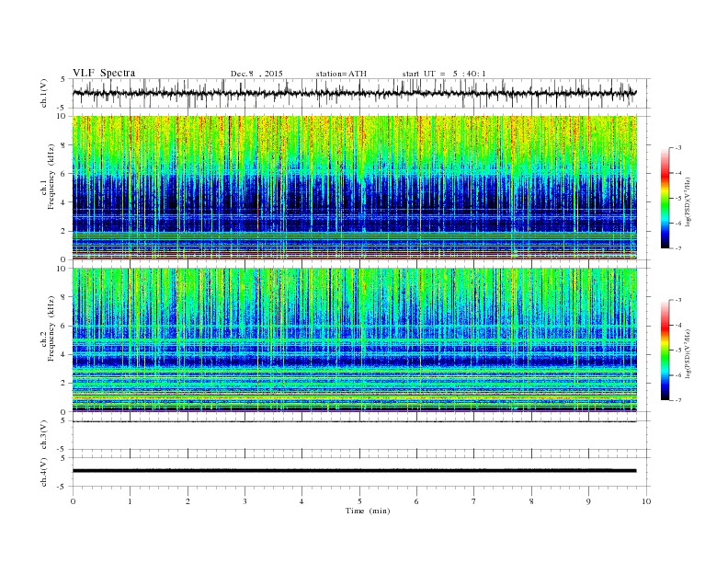728x563 pixels.
Task: Click the "-7" value below ch.2 colorbar
Action: click(677, 400)
